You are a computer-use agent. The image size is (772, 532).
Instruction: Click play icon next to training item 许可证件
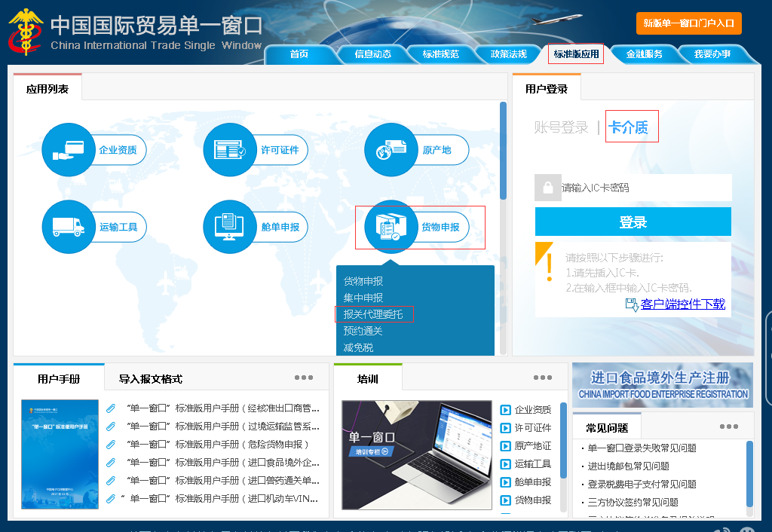tap(506, 428)
